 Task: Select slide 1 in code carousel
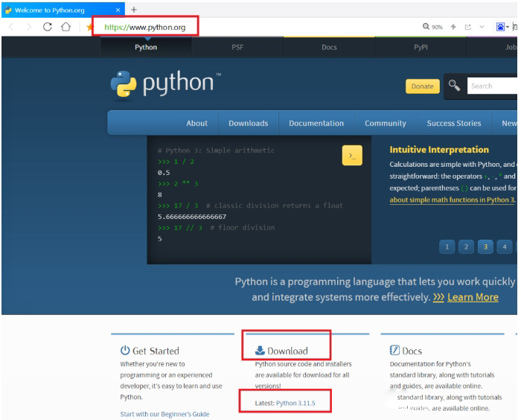click(x=447, y=246)
